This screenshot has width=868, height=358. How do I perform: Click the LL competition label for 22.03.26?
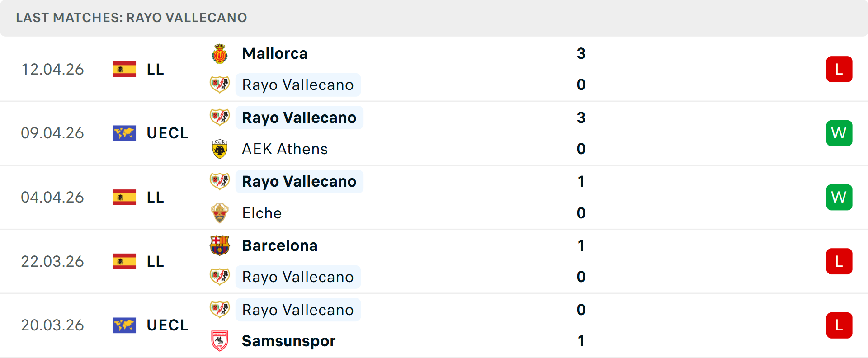click(x=155, y=261)
